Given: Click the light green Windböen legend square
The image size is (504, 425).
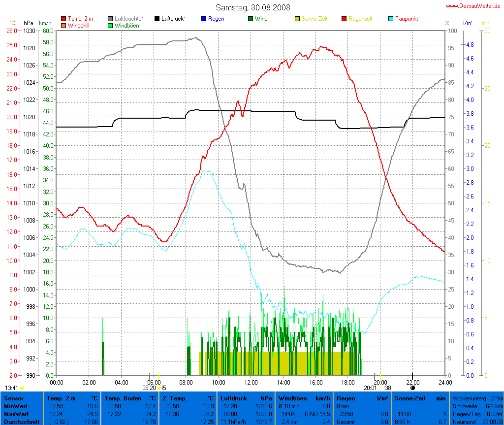Looking at the screenshot, I should pyautogui.click(x=110, y=25).
